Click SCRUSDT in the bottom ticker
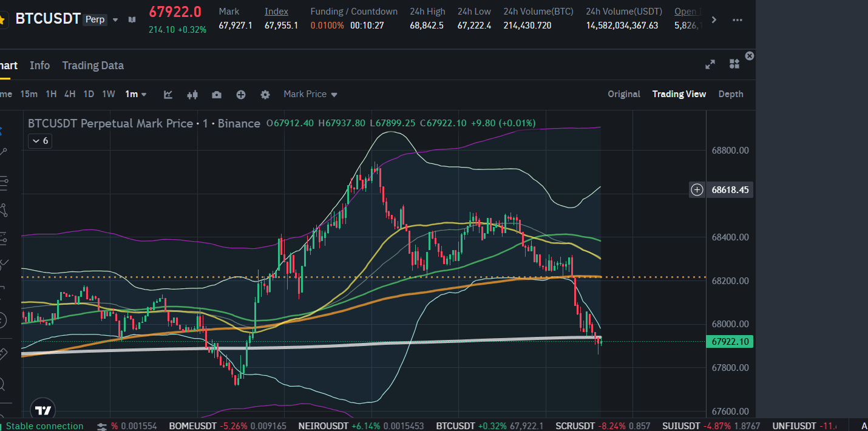 coord(576,426)
